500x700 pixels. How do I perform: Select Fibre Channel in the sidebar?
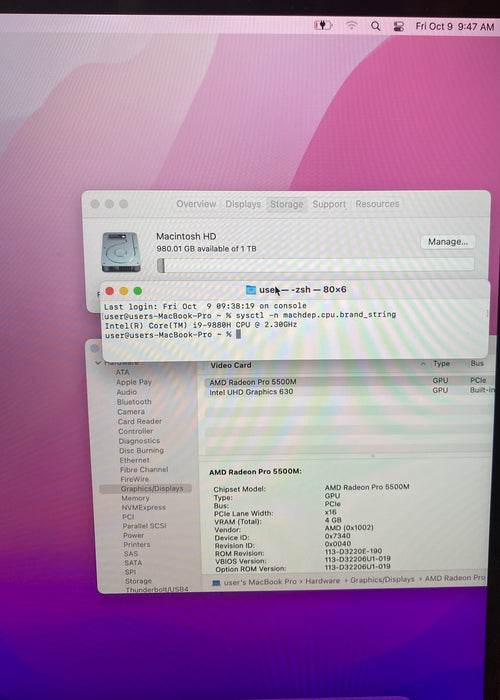pyautogui.click(x=144, y=470)
